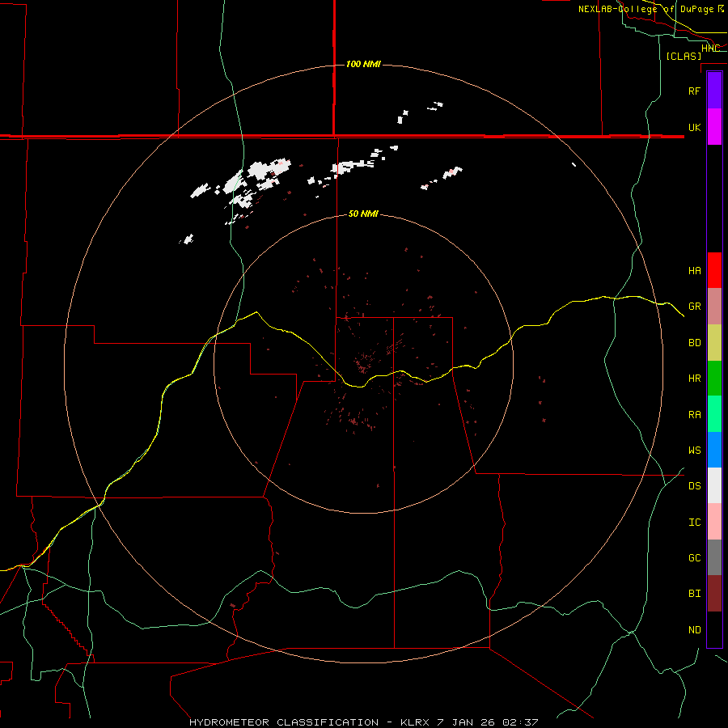Click the 50 NMI range ring label
This screenshot has height=728, width=728.
pyautogui.click(x=363, y=214)
